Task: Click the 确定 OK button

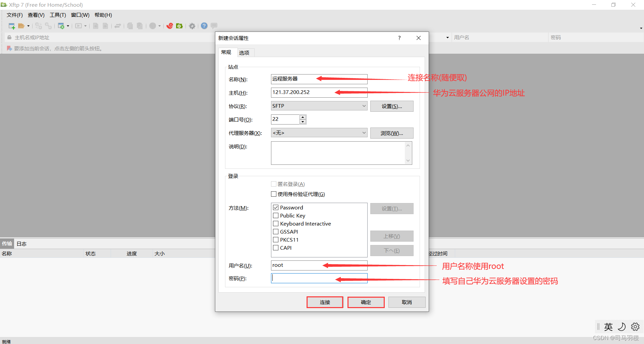Action: point(366,302)
